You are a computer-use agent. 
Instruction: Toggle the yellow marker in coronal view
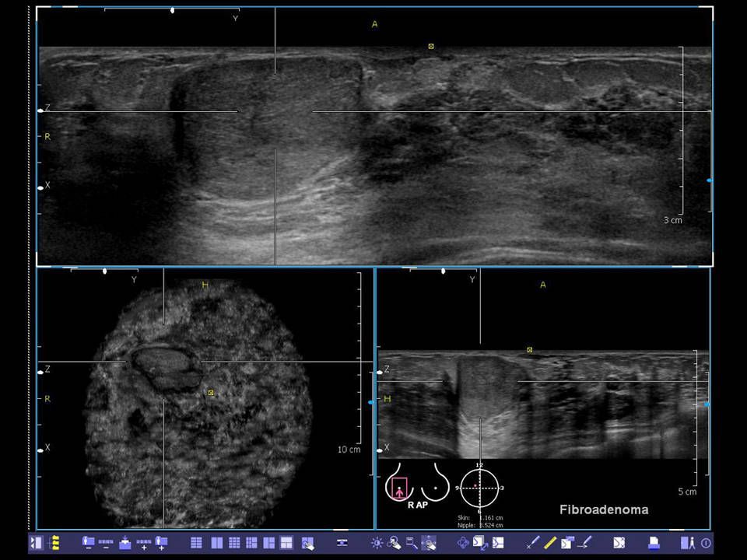tap(211, 393)
